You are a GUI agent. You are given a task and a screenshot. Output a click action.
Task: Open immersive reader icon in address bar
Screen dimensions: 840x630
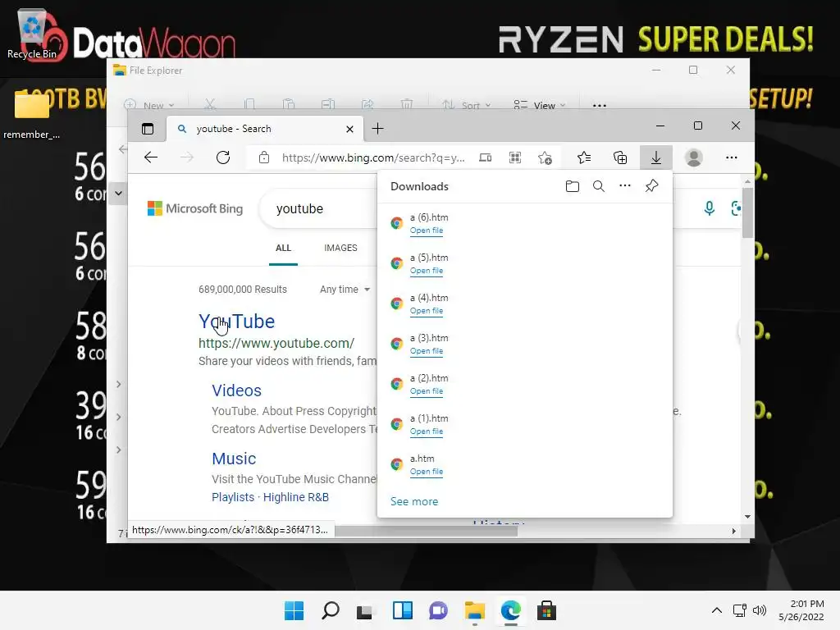pyautogui.click(x=486, y=157)
